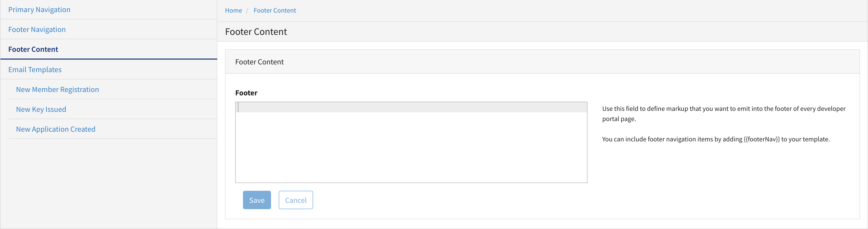
Task: Open the Primary Navigation section
Action: coord(39,9)
